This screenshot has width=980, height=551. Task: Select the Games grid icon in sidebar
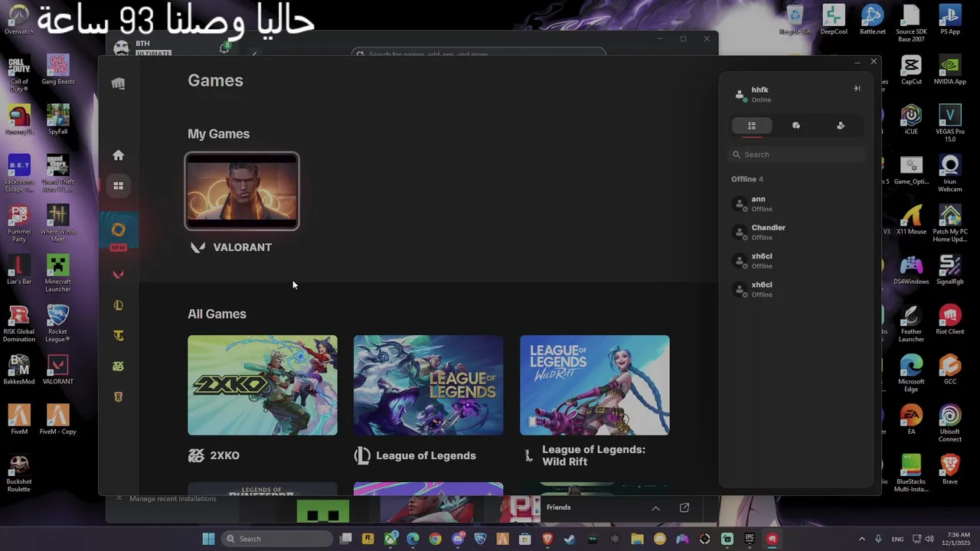coord(118,185)
